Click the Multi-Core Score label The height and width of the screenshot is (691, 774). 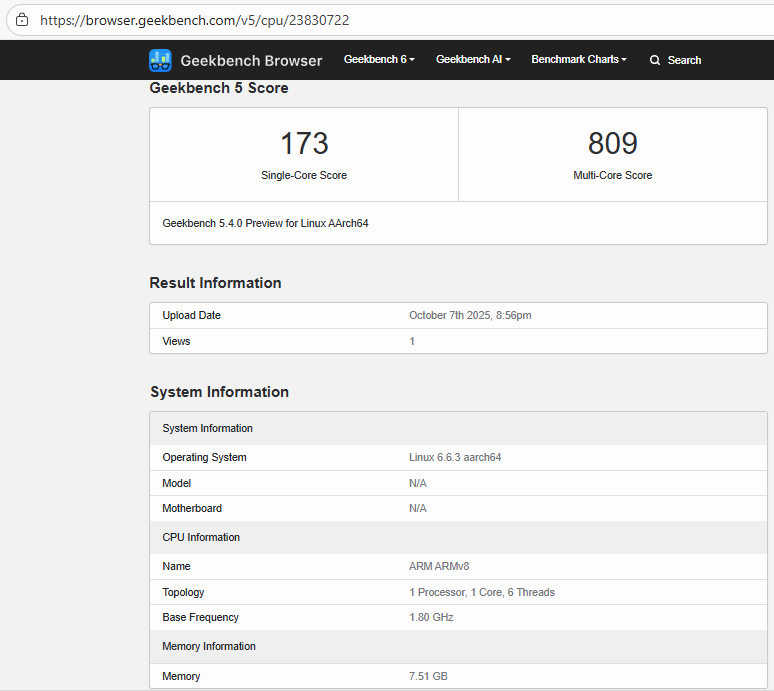613,175
